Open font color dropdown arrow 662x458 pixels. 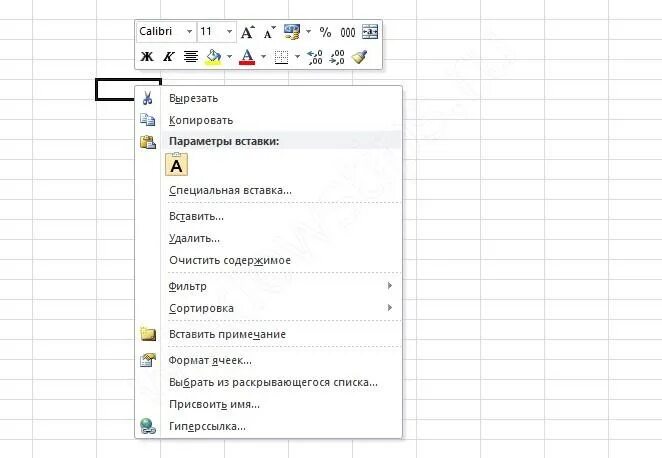[x=263, y=56]
